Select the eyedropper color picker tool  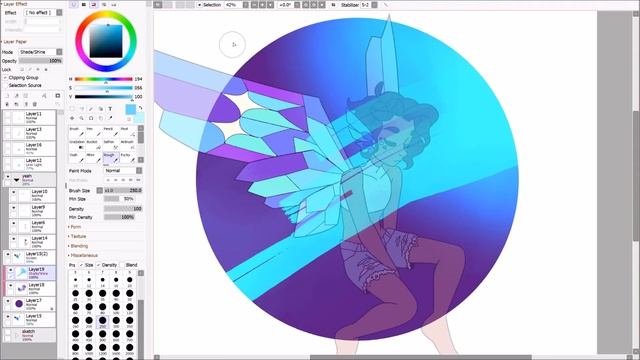pyautogui.click(x=110, y=118)
